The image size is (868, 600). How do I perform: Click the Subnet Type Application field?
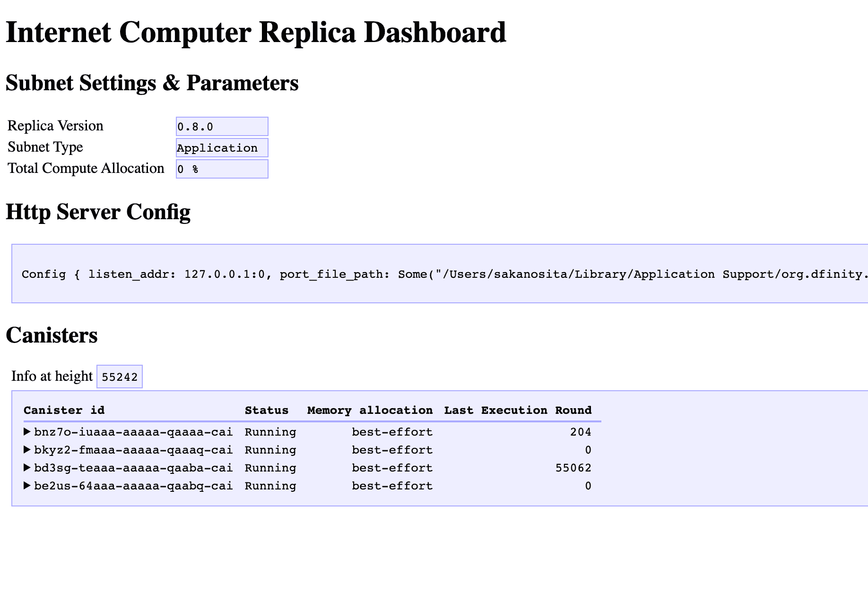[x=222, y=148]
